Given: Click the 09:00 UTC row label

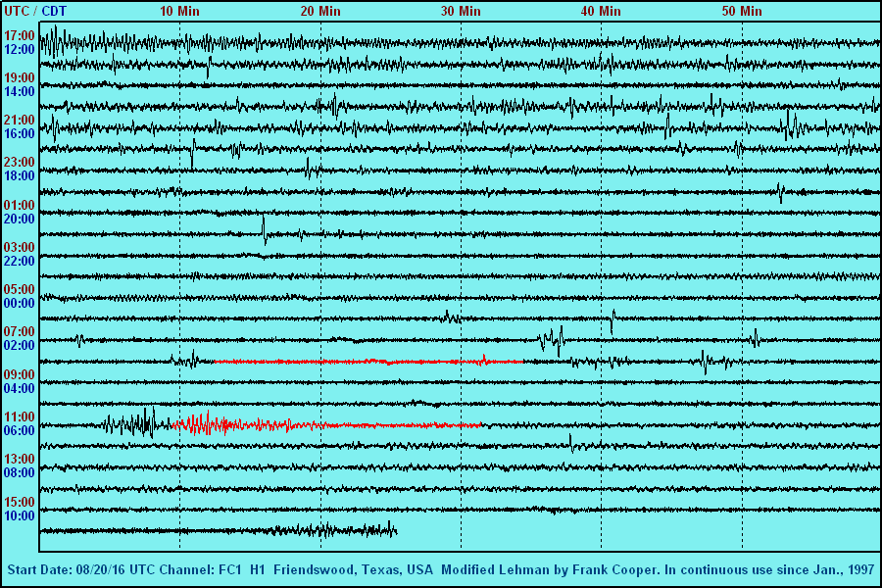Looking at the screenshot, I should [x=20, y=374].
